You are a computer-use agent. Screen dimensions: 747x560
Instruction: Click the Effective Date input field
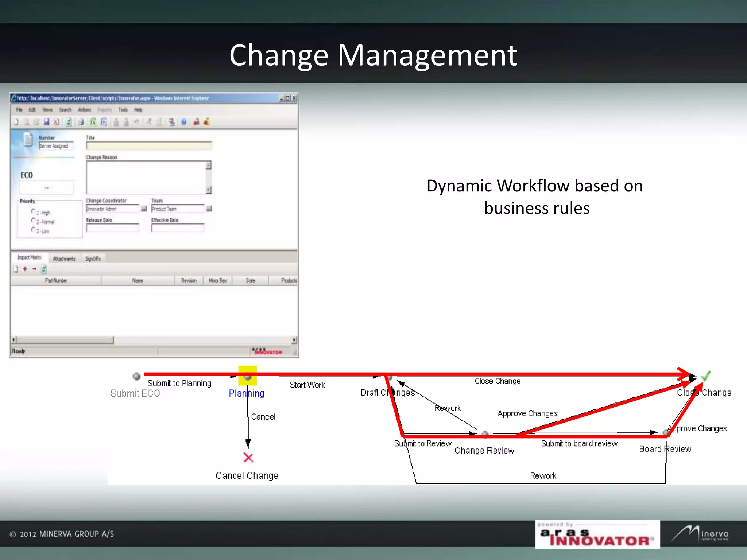click(178, 228)
